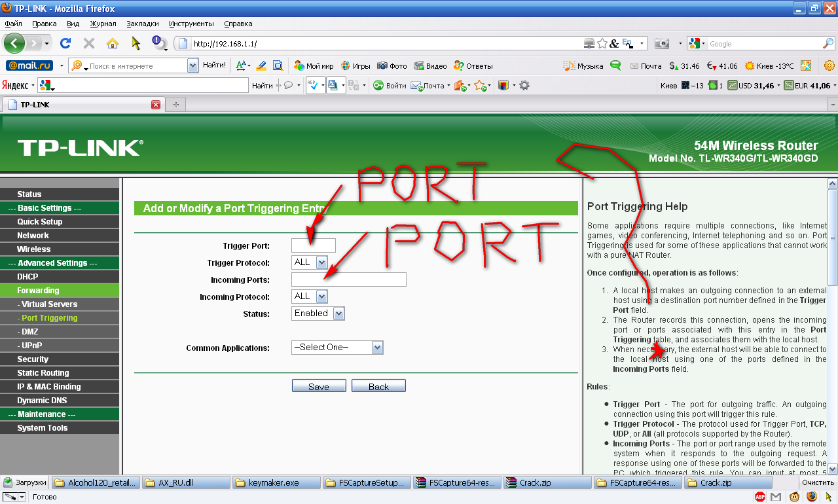Open the Журнал menu
Image resolution: width=838 pixels, height=504 pixels.
click(x=103, y=24)
